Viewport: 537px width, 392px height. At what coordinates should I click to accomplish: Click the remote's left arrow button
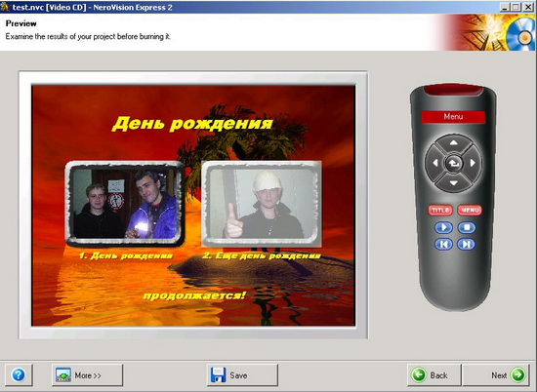pyautogui.click(x=434, y=163)
